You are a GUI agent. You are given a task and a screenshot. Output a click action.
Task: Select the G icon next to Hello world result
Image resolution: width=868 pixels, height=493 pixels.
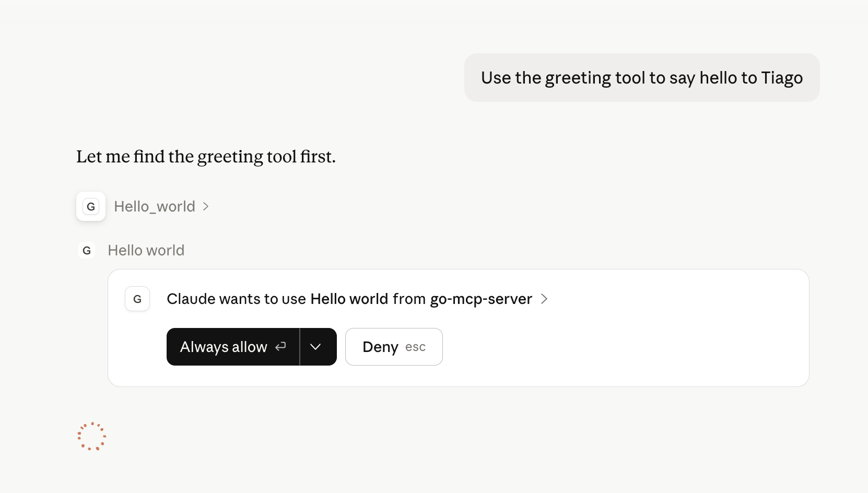tap(87, 250)
